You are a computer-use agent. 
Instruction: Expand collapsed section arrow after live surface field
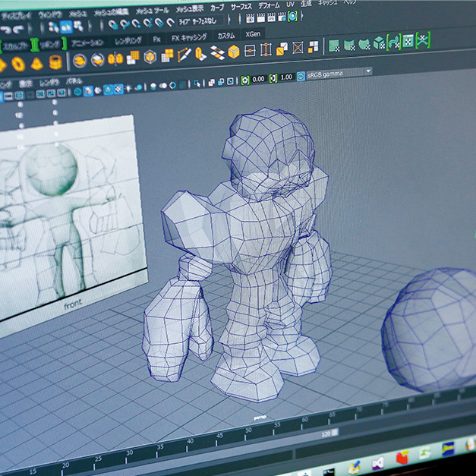coord(229,19)
